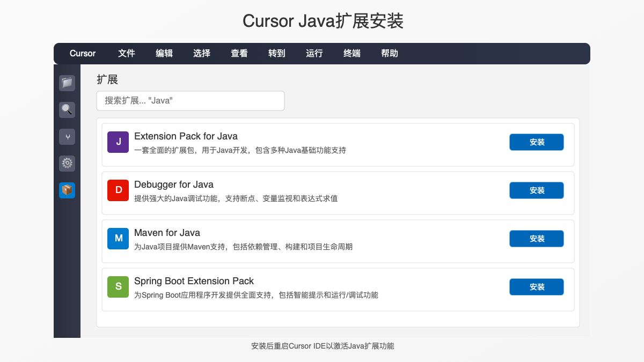The width and height of the screenshot is (644, 362).
Task: Select the Debugger for Java title
Action: tap(174, 184)
